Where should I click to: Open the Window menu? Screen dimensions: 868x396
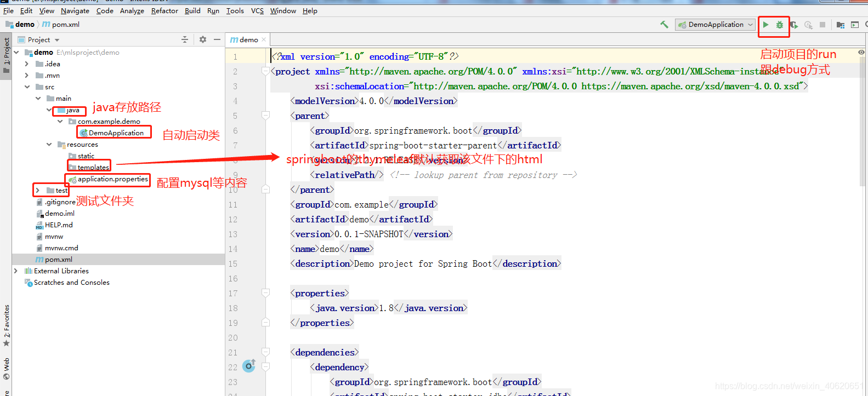coord(283,10)
